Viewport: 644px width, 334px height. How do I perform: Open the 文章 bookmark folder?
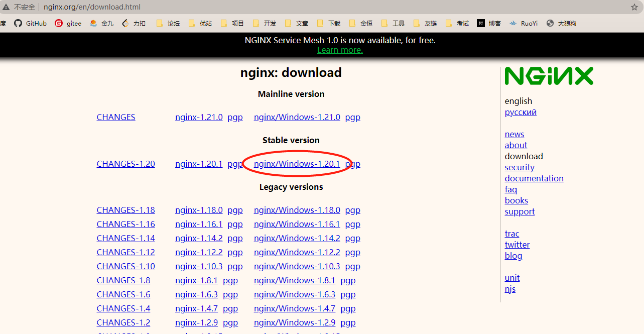(x=297, y=23)
